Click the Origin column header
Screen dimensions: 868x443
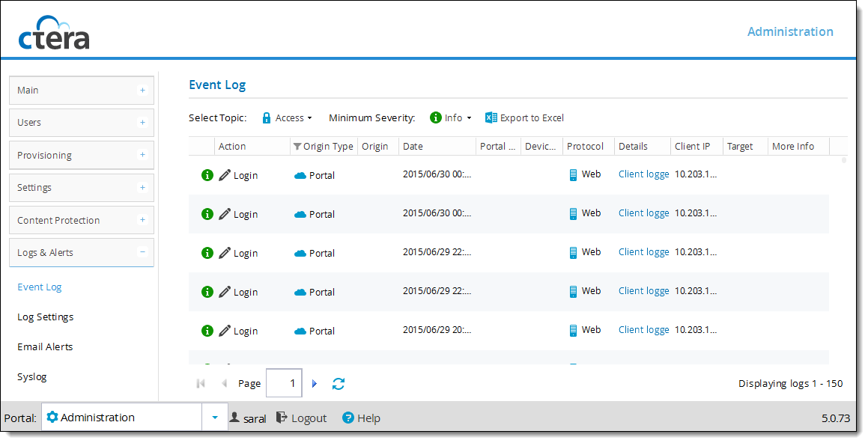[378, 147]
